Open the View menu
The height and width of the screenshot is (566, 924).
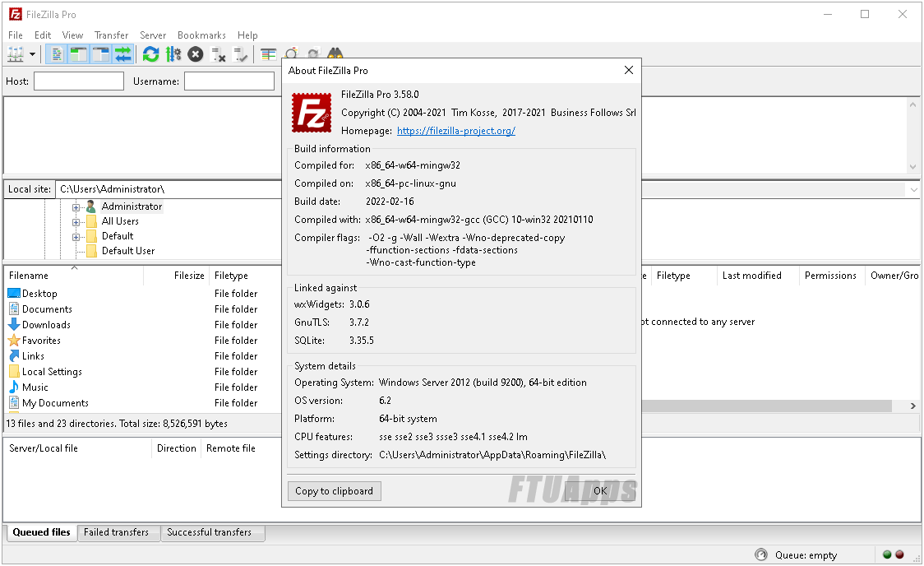[x=72, y=35]
